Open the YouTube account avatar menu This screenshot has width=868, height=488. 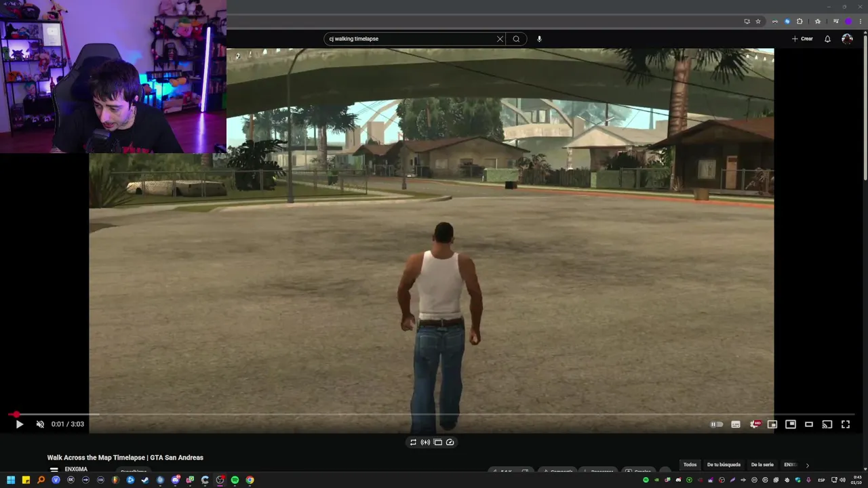click(847, 39)
